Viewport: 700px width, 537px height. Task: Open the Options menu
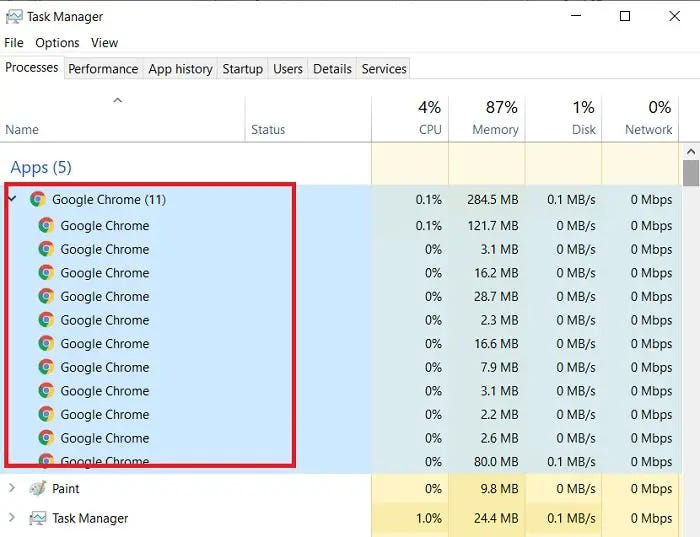pyautogui.click(x=57, y=43)
